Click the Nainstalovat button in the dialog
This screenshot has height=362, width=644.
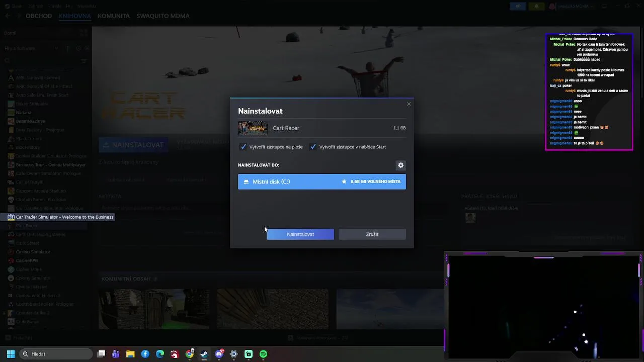tap(300, 234)
